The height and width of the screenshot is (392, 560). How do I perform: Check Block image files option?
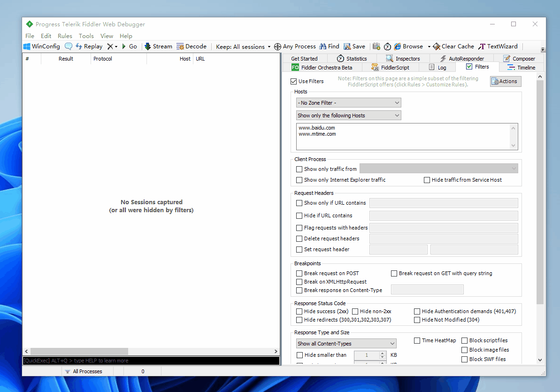pos(465,350)
